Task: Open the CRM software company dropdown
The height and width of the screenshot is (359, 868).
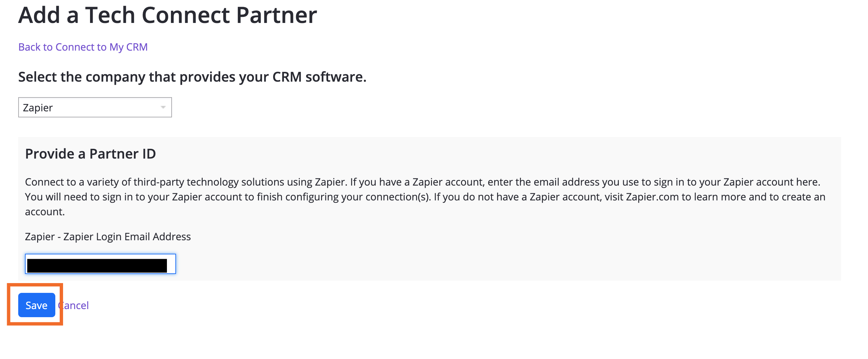Action: pyautogui.click(x=95, y=107)
